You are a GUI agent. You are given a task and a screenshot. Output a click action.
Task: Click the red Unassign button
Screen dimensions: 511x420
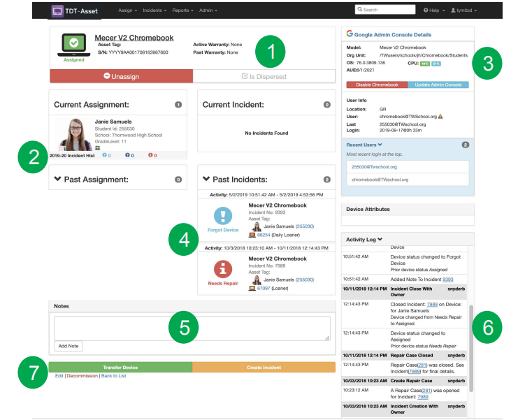coord(121,76)
